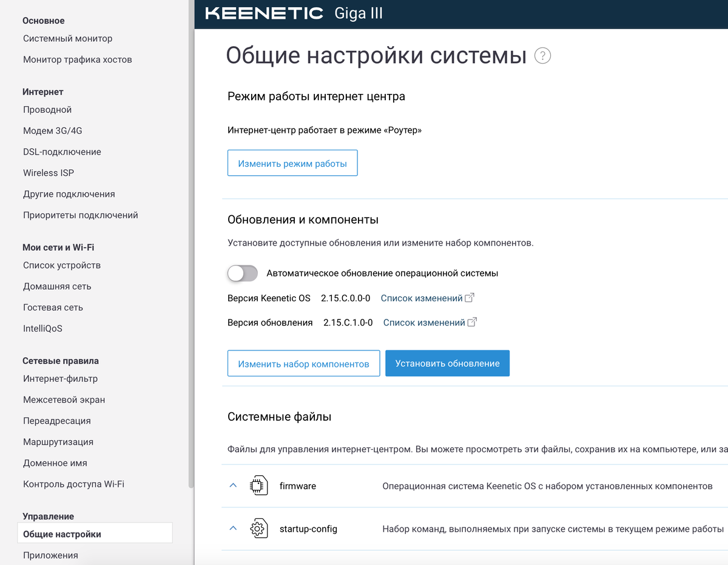Click the update version text 2.15.C.1.0-0
The width and height of the screenshot is (728, 565).
click(348, 323)
